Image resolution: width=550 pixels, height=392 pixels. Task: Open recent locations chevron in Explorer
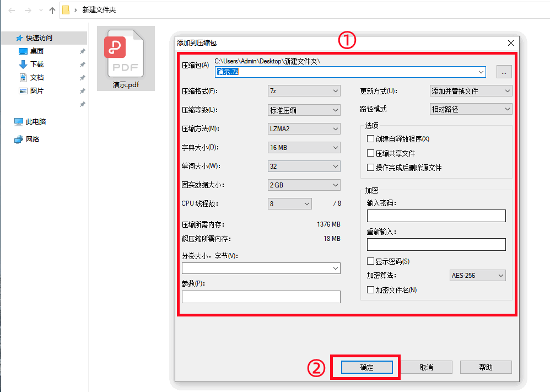click(41, 10)
